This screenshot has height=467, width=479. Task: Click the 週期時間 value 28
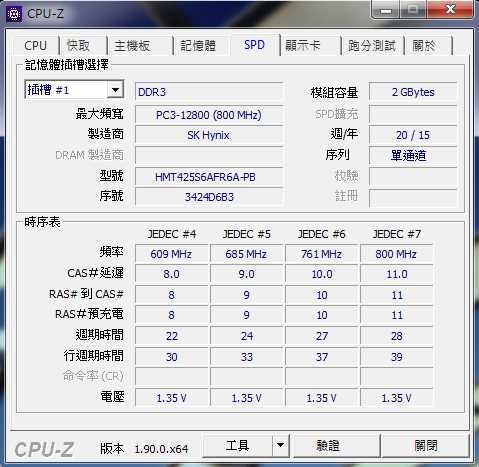pos(396,336)
